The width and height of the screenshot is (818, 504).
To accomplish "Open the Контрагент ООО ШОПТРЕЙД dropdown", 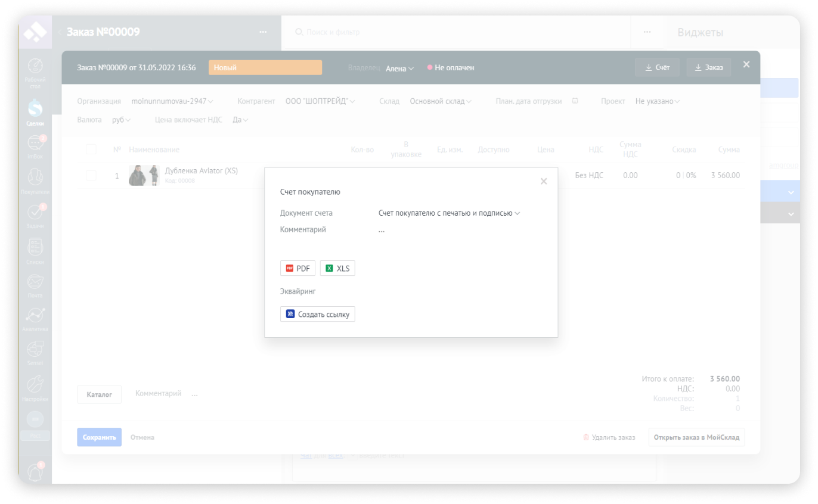I will (320, 102).
